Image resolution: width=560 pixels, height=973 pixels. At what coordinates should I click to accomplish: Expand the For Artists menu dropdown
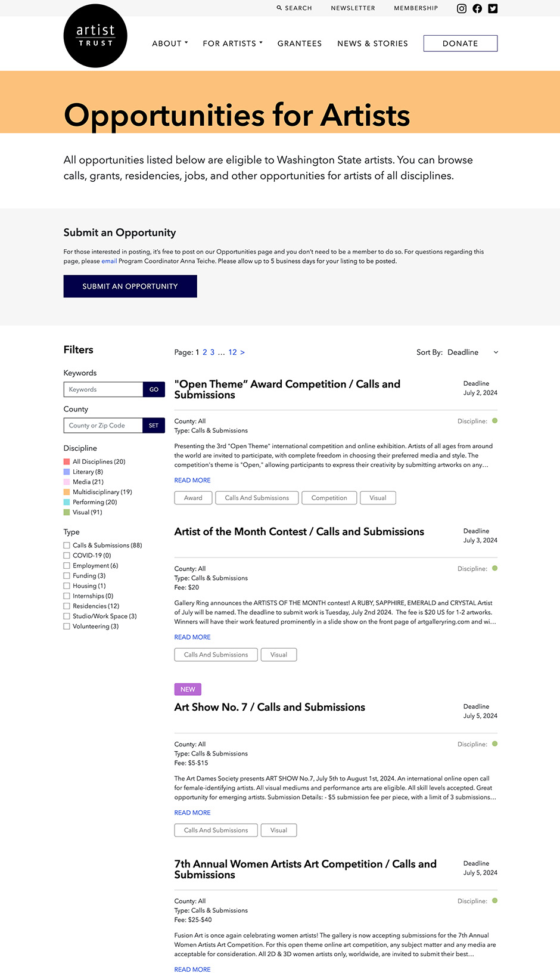tap(232, 44)
